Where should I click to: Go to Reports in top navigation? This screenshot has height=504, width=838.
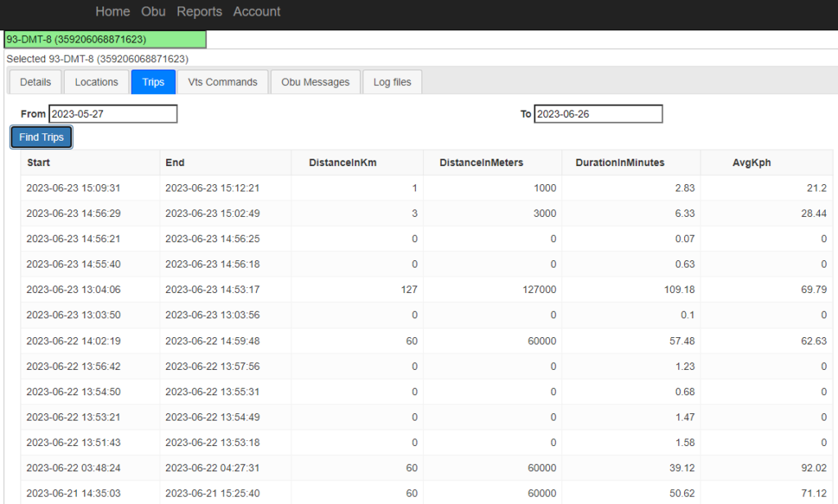[x=199, y=11]
